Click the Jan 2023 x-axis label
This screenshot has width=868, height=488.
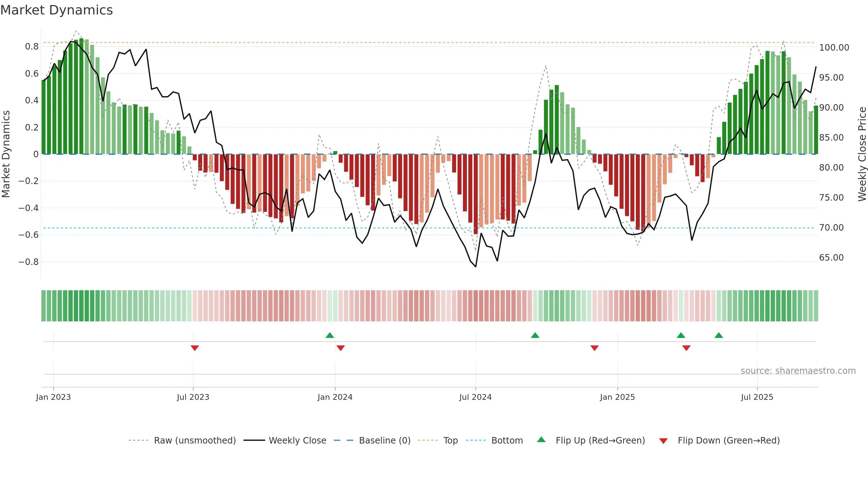click(x=54, y=397)
